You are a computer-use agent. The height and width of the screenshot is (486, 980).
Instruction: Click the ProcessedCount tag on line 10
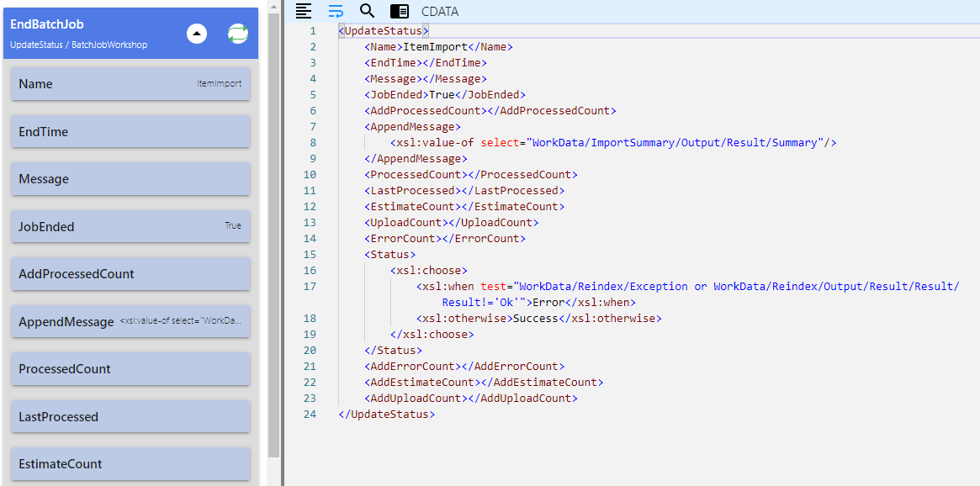[x=470, y=175]
